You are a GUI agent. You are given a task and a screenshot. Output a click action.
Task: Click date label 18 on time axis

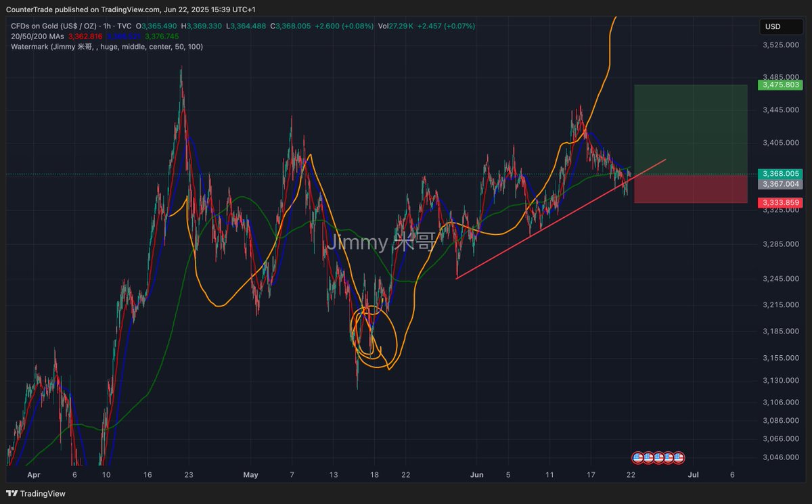click(x=374, y=475)
